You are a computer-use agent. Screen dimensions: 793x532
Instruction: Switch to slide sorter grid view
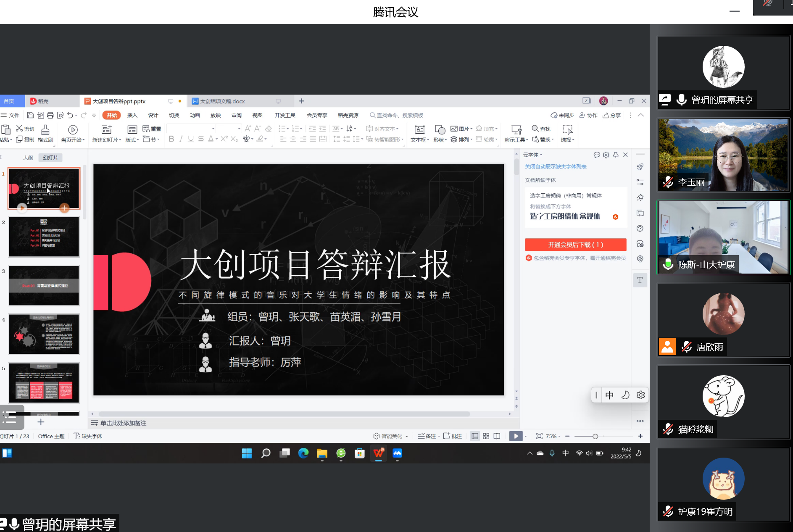point(486,436)
